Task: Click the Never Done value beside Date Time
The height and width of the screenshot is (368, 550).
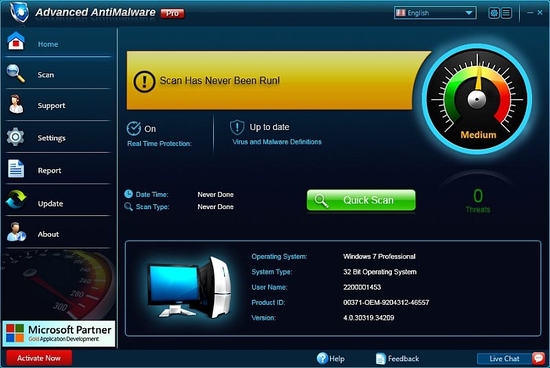Action: (215, 194)
